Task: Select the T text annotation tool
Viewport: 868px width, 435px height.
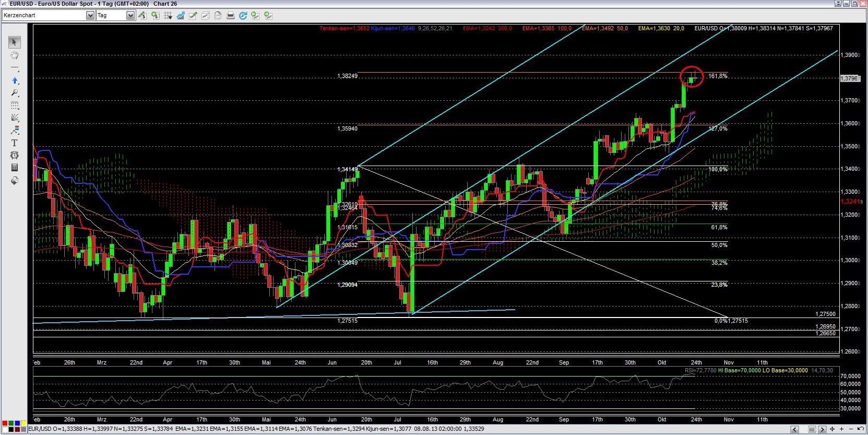Action: coord(15,143)
